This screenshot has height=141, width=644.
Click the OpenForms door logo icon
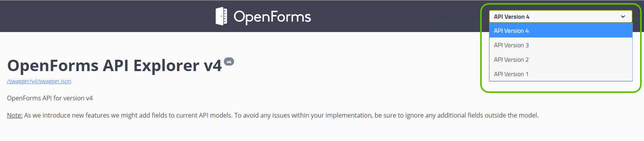point(222,16)
